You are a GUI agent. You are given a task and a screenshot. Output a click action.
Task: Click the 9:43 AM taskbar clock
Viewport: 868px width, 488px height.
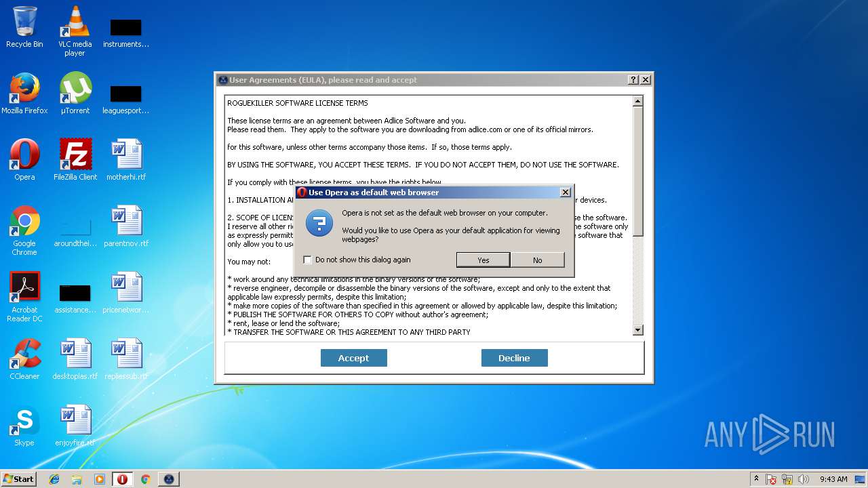coord(833,479)
